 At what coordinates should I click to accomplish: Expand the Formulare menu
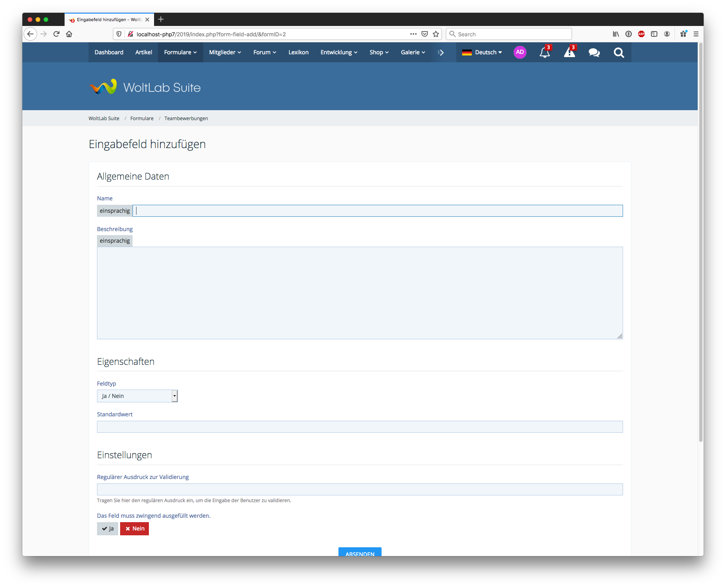[180, 52]
